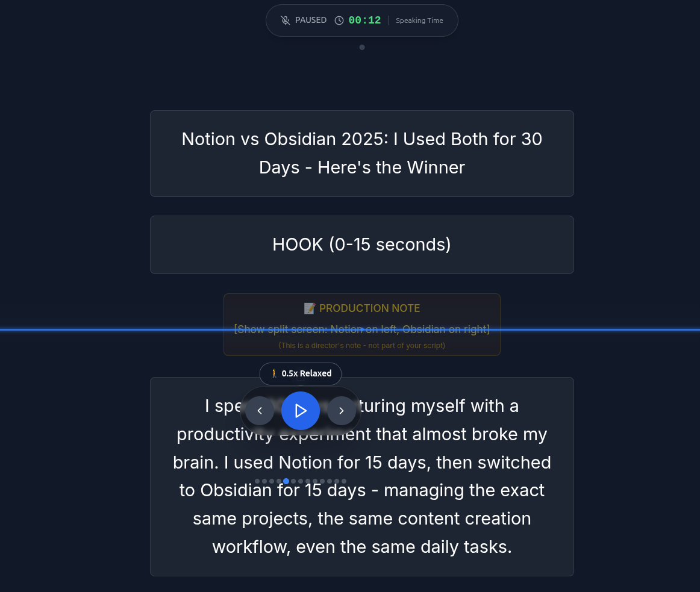Click the strikethrough split-screen director note
This screenshot has width=700, height=592.
coord(361,329)
